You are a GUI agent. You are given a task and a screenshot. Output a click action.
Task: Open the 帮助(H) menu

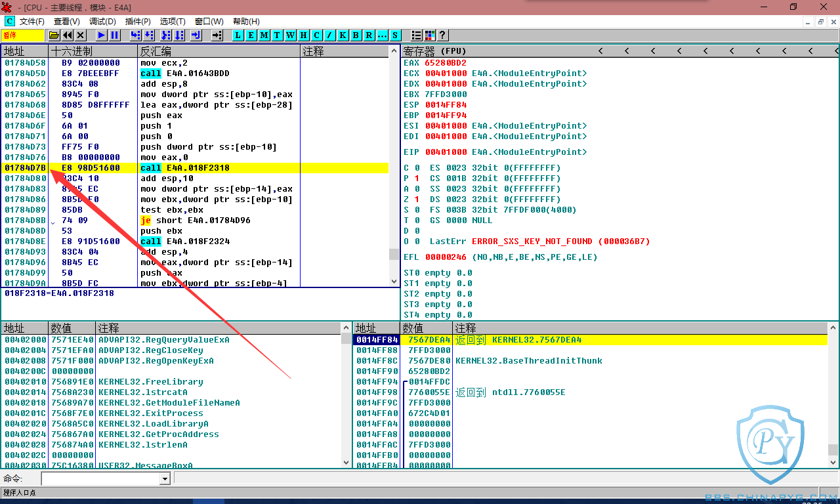pyautogui.click(x=246, y=22)
